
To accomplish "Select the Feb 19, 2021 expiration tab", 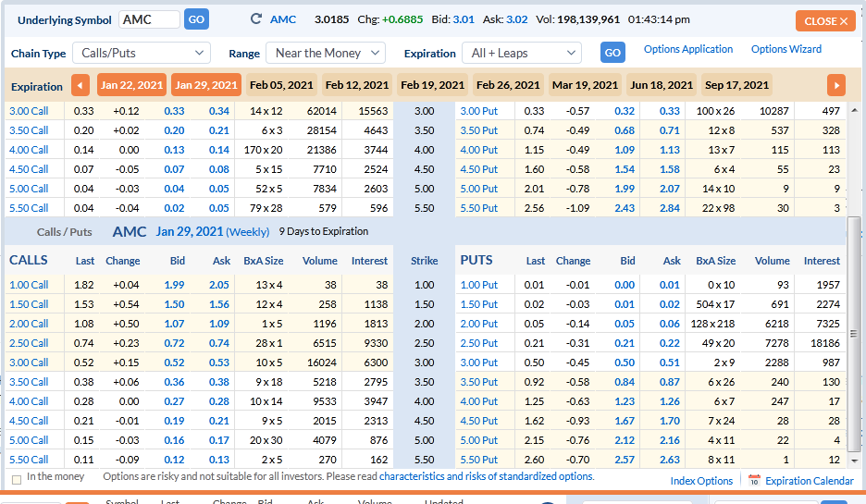I will pyautogui.click(x=432, y=85).
